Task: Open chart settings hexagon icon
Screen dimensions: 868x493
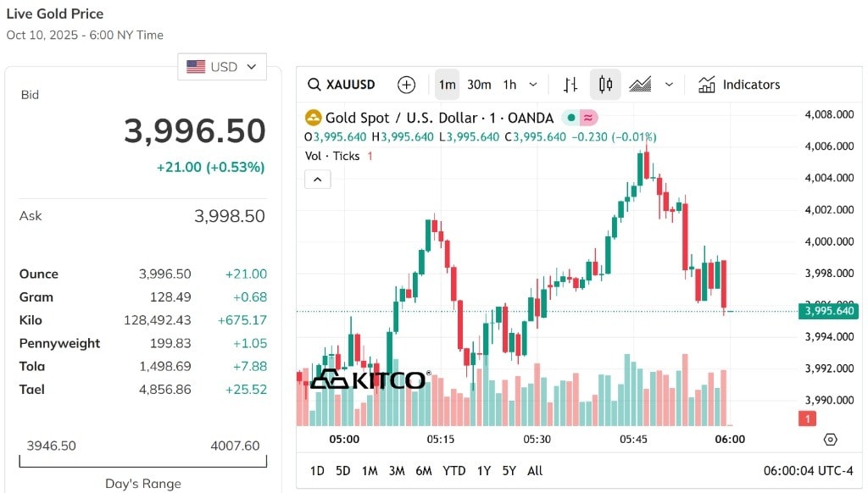Action: [x=831, y=440]
